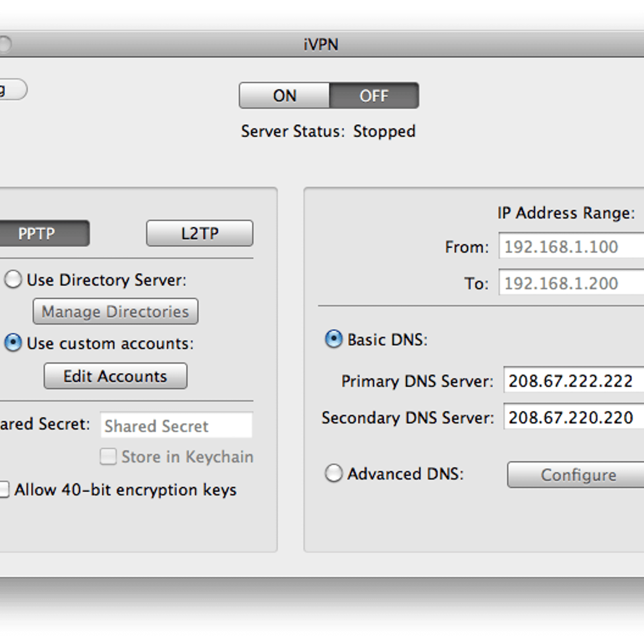
Task: Turn the VPN server ON
Action: 284,96
